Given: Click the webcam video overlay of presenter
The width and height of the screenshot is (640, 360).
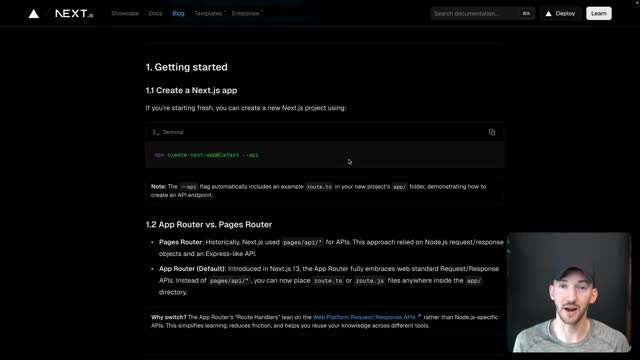Looking at the screenshot, I should pos(569,292).
